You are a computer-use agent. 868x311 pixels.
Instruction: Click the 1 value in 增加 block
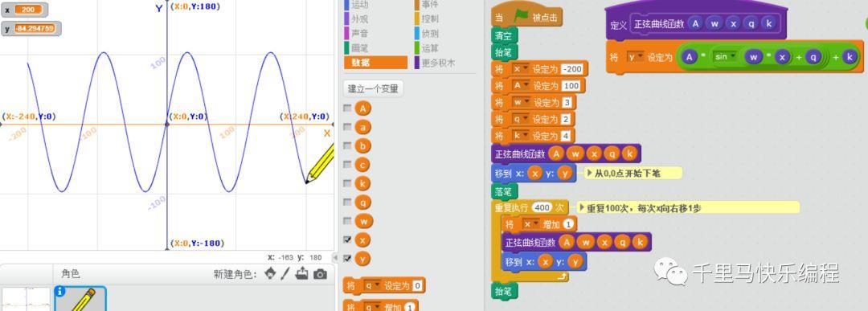pos(569,224)
